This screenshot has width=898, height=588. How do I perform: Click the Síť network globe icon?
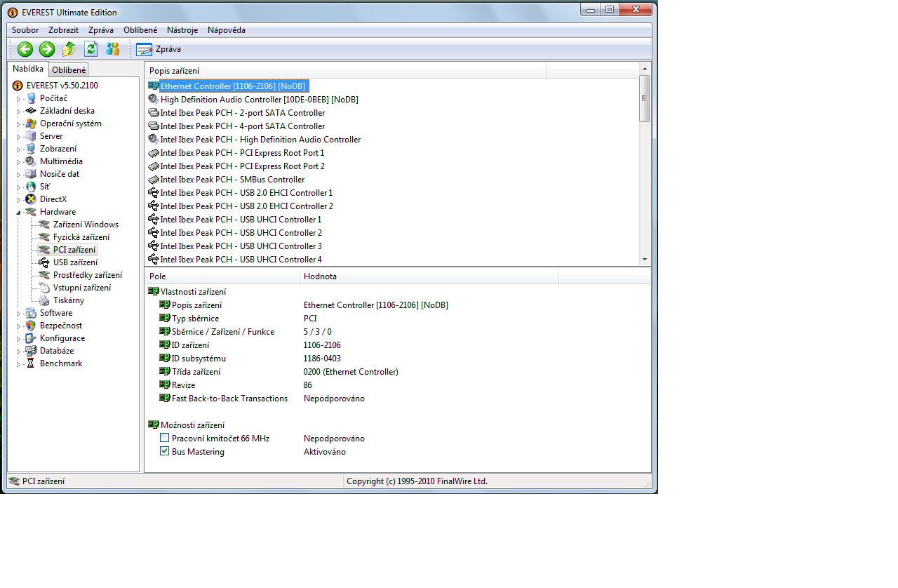tap(31, 187)
